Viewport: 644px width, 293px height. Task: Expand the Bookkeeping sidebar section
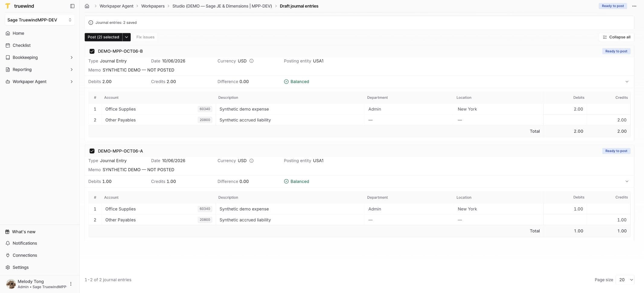[x=40, y=57]
